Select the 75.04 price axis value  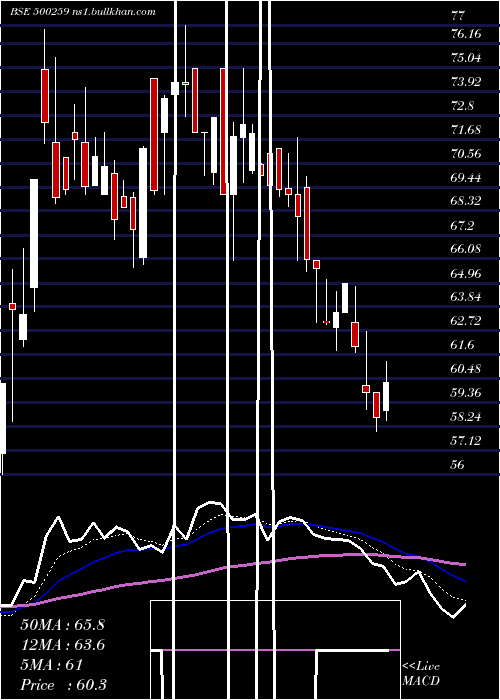tap(466, 58)
